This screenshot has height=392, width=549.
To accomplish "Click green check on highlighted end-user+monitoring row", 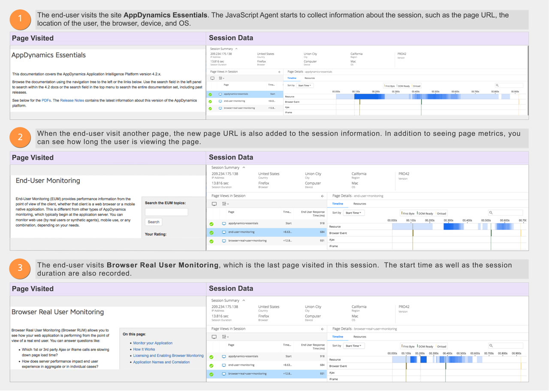I will point(211,232).
